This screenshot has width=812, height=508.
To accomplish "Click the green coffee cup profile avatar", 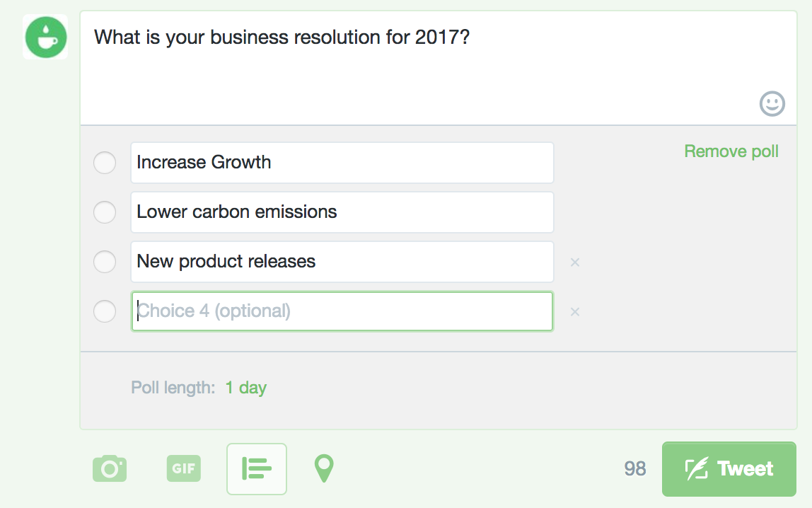I will point(45,37).
